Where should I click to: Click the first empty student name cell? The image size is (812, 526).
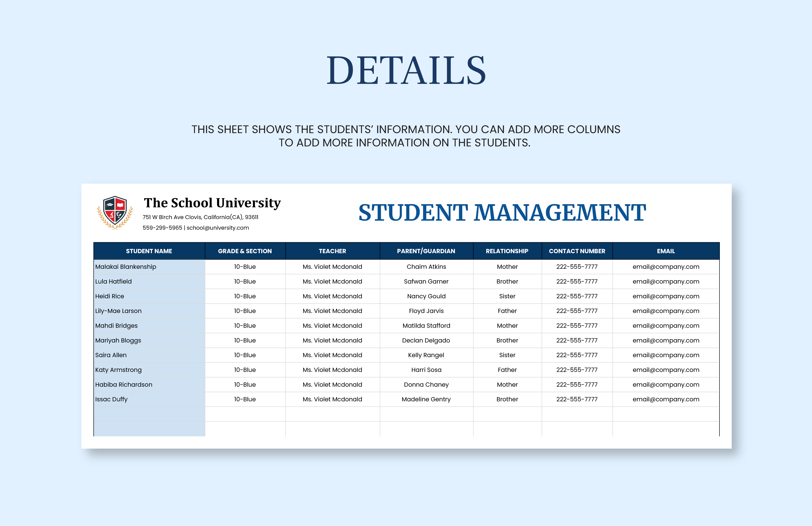(x=149, y=414)
